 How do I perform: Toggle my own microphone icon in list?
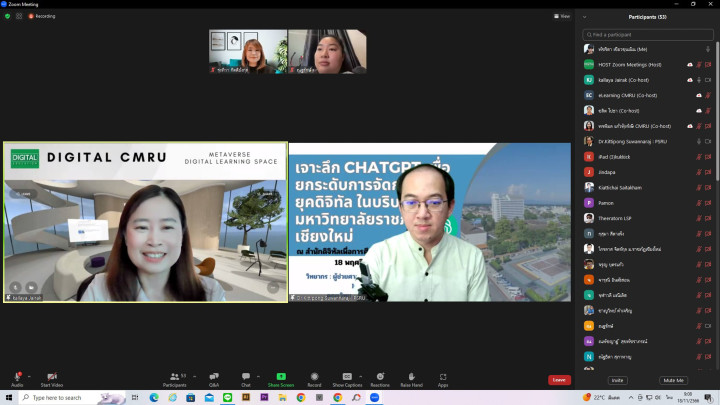708,49
